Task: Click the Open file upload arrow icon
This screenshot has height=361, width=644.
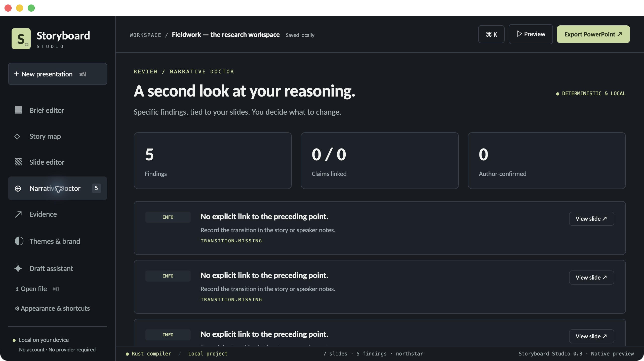Action: 17,289
